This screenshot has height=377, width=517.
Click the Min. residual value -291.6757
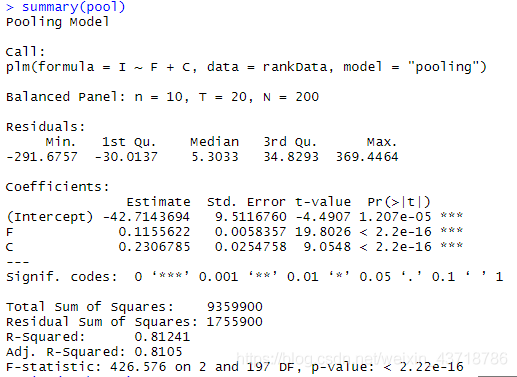tap(42, 157)
